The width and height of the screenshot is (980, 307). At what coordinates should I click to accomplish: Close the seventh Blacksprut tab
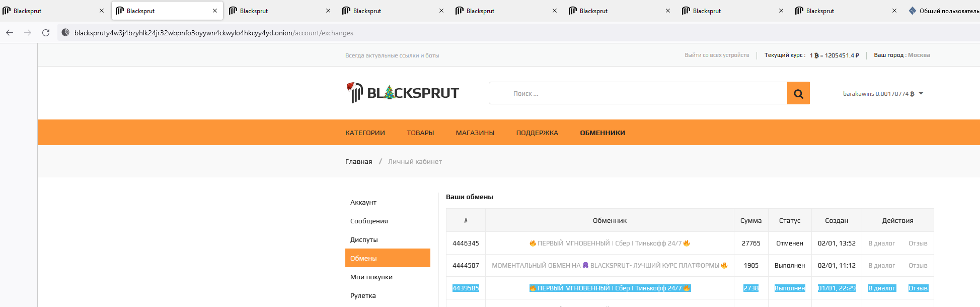pyautogui.click(x=781, y=11)
